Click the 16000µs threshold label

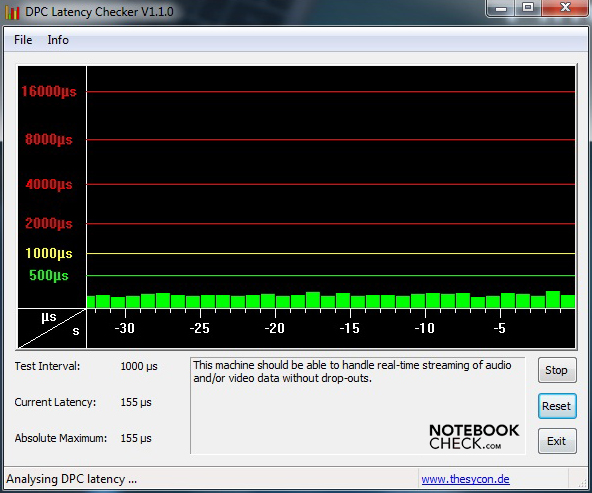click(49, 91)
